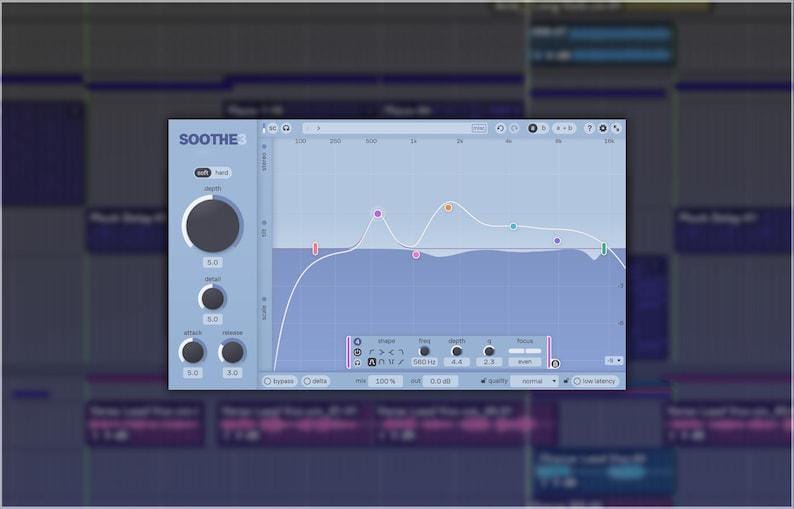Select the 'a' comparison state
Viewport: 794px width, 509px height.
[x=533, y=129]
